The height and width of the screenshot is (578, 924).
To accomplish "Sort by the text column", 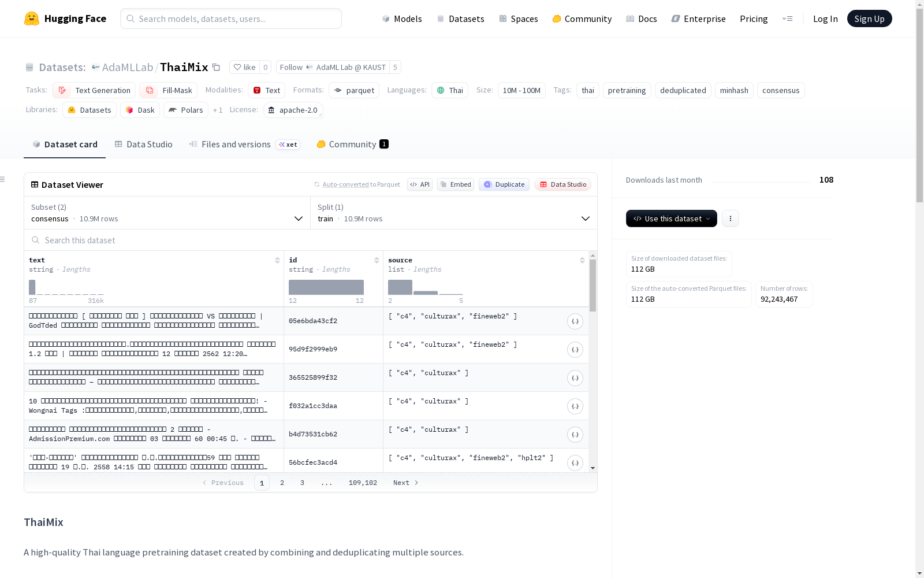I will [277, 260].
